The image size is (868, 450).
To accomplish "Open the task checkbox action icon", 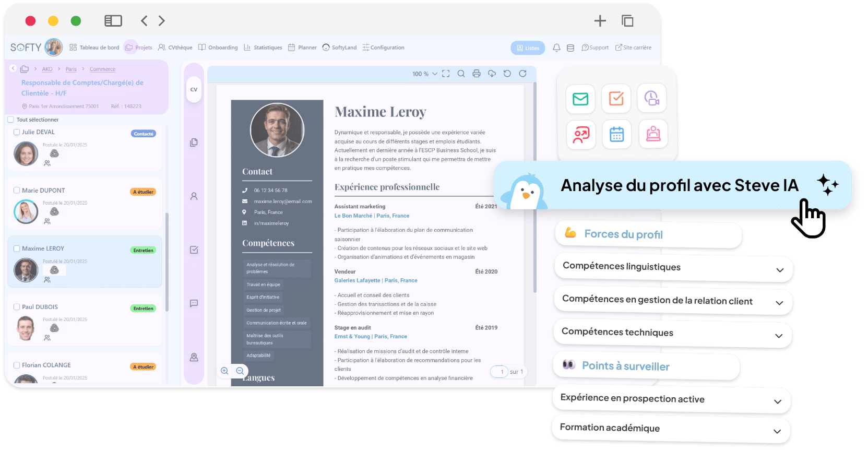I will [616, 98].
